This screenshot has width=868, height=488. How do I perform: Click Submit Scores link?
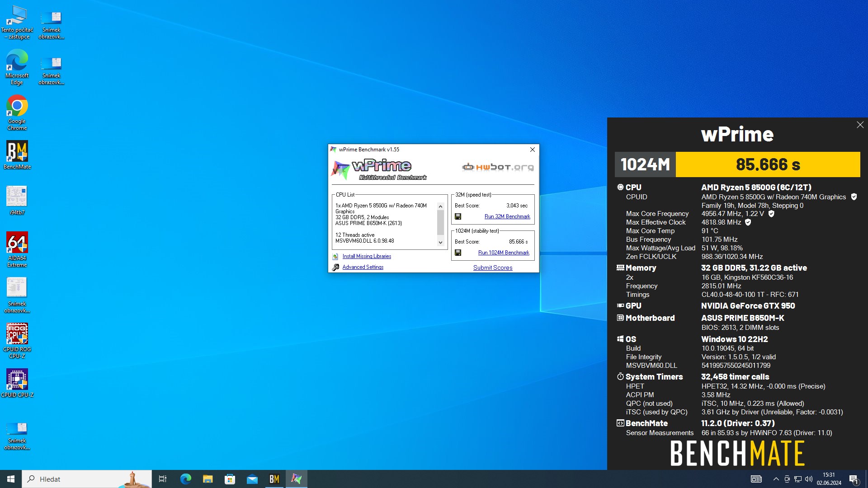coord(493,267)
